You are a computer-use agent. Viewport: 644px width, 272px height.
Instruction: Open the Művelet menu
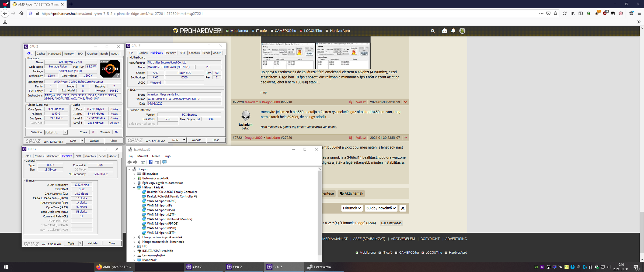(142, 156)
